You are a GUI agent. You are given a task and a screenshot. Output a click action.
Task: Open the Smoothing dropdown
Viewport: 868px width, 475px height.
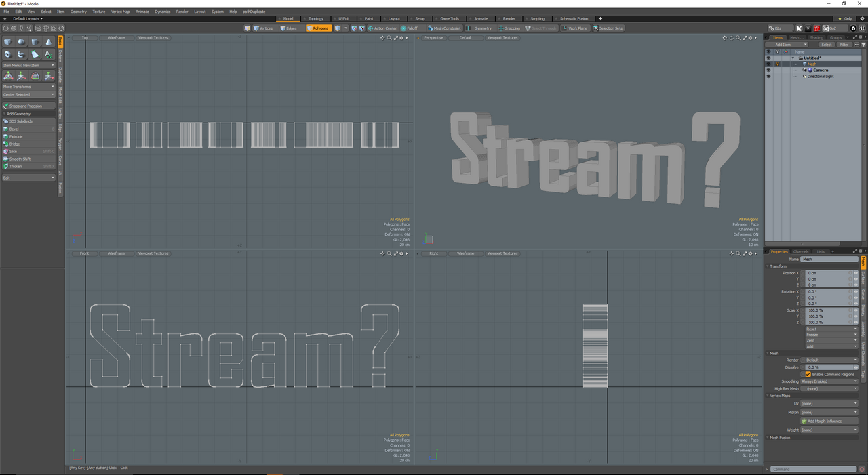pos(829,381)
